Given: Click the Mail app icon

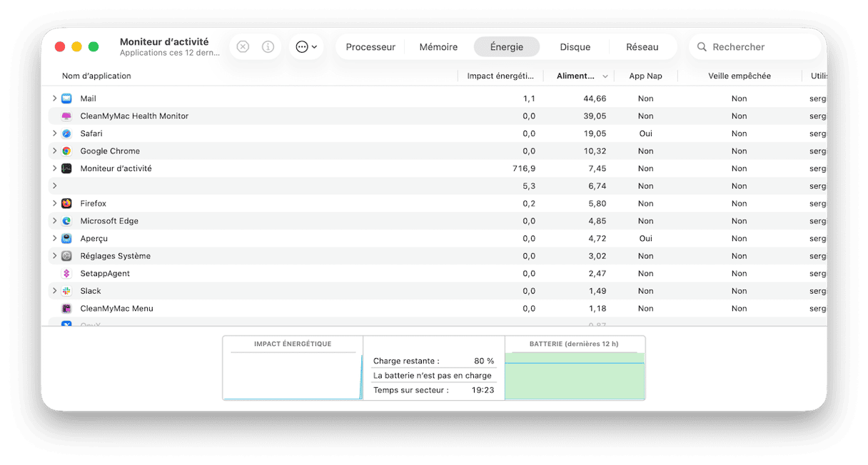Looking at the screenshot, I should 66,98.
